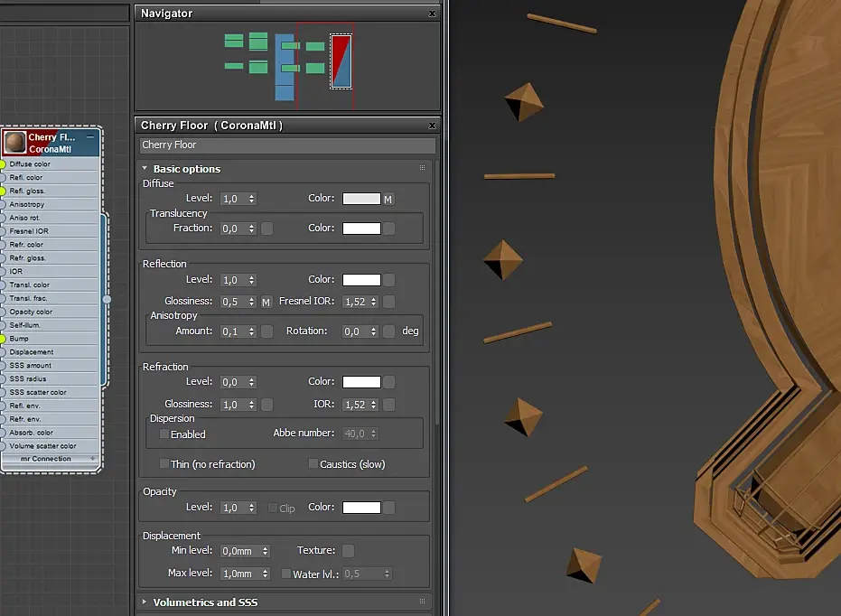This screenshot has height=616, width=841.
Task: Adjust the Fresnel IOR spinner arrows
Action: [x=374, y=302]
